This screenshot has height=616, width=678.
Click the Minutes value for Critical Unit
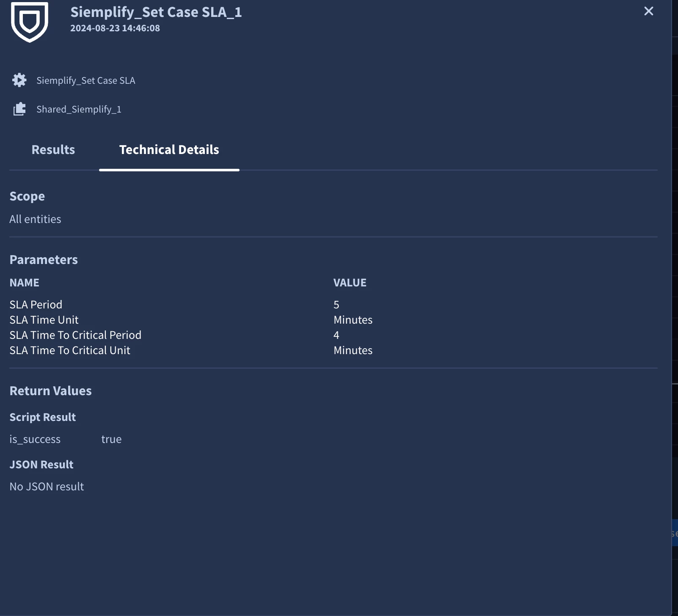[x=353, y=350]
